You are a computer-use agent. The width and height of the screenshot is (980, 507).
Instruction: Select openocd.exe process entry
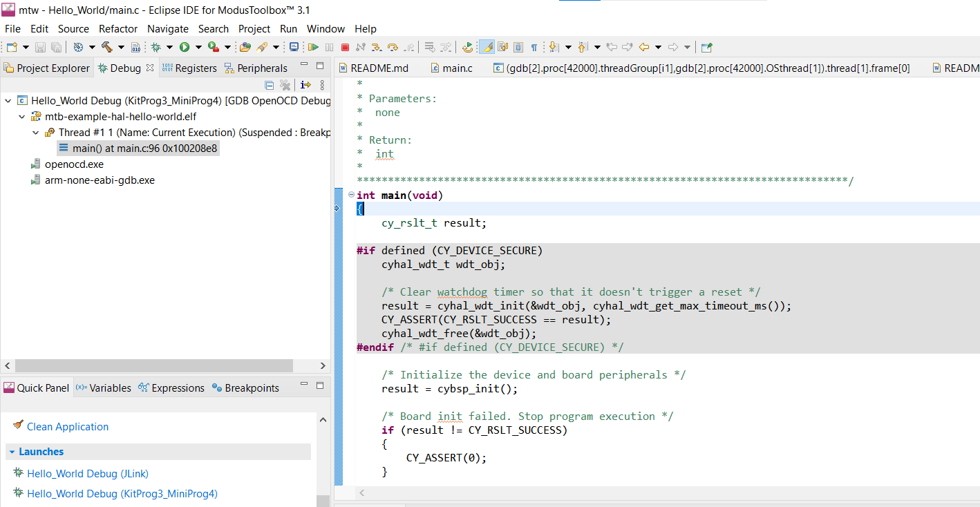(x=74, y=164)
